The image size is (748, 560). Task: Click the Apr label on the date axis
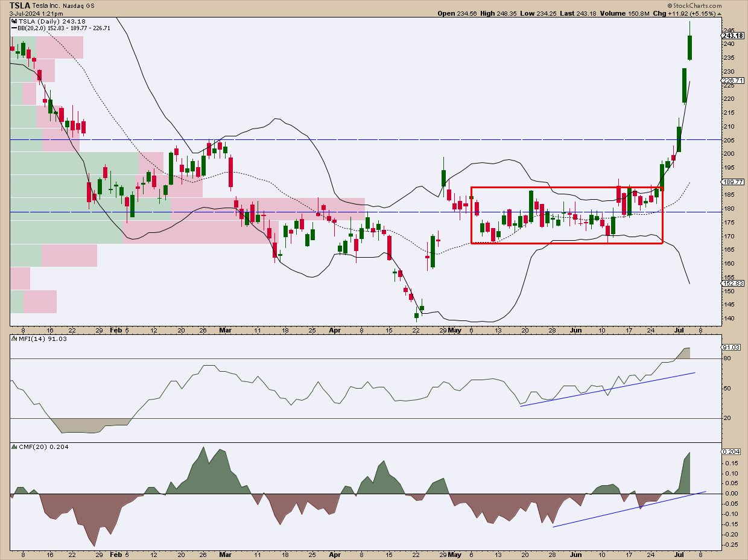(x=334, y=331)
